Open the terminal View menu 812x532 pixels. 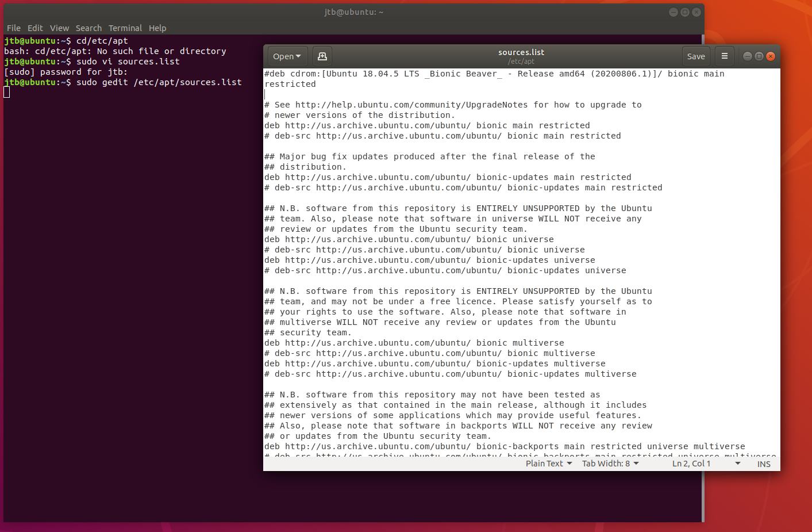pos(59,28)
